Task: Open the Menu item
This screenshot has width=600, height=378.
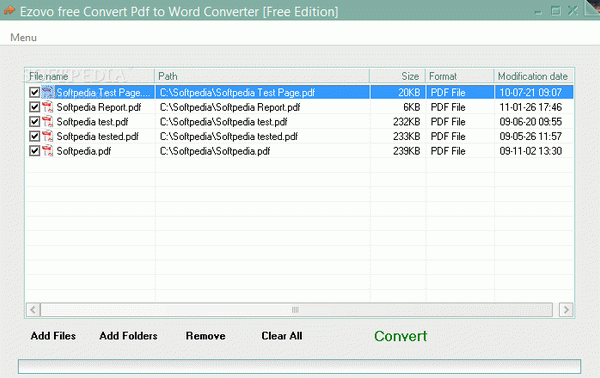Action: click(x=23, y=37)
